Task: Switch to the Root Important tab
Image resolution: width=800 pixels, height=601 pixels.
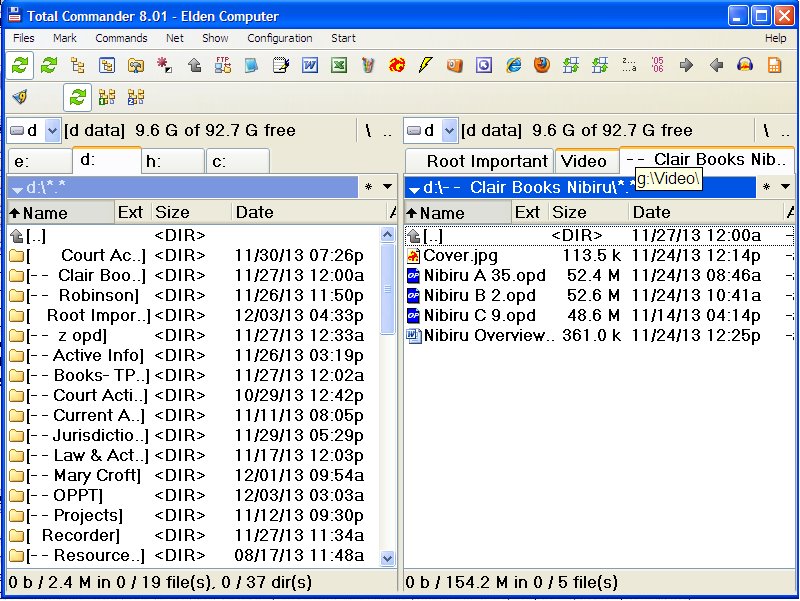Action: [x=480, y=161]
